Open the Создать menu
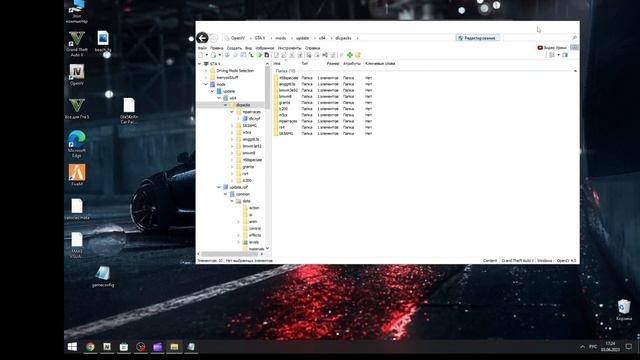Viewport: 640px width, 360px height. (x=234, y=48)
